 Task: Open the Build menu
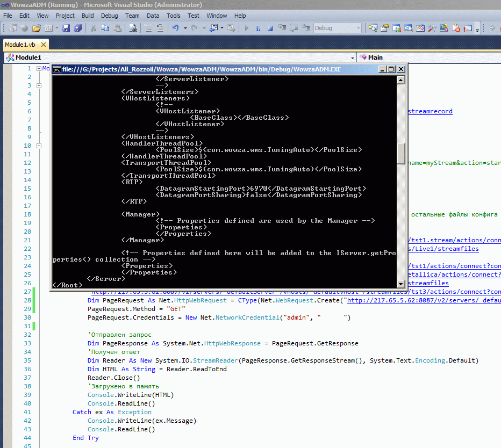(88, 16)
